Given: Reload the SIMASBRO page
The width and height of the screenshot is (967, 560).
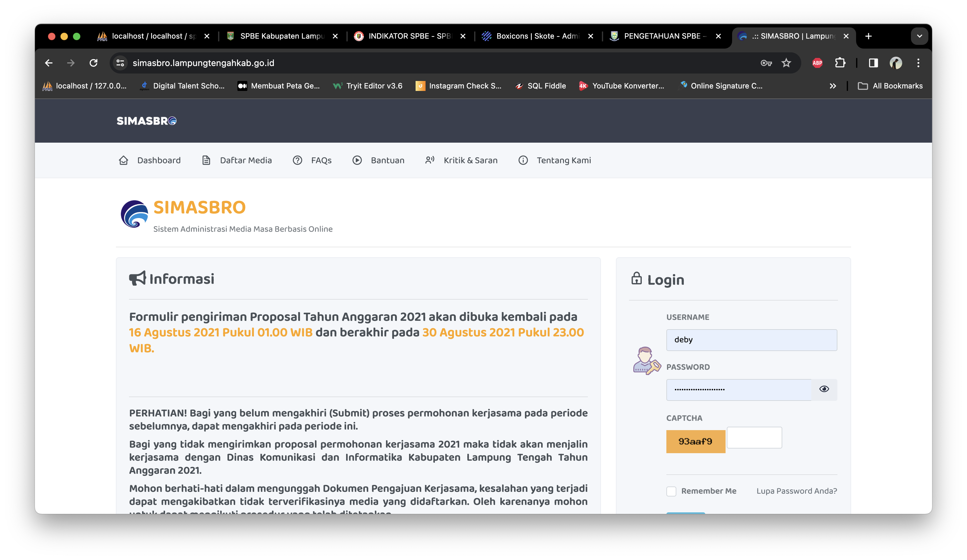Looking at the screenshot, I should click(93, 63).
